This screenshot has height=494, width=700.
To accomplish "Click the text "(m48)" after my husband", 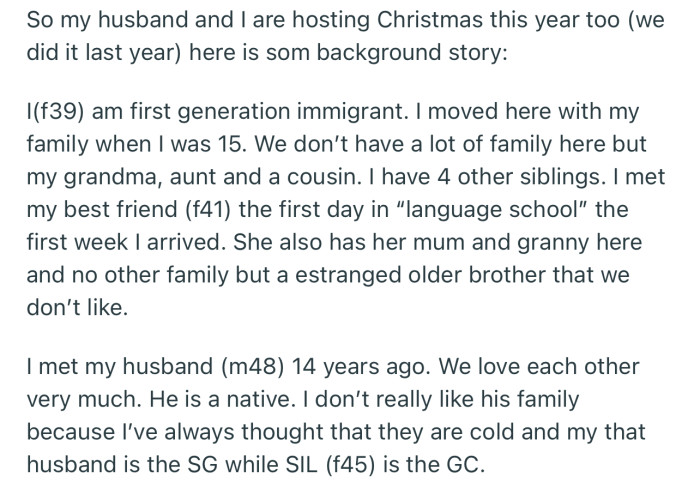I will 252,367.
